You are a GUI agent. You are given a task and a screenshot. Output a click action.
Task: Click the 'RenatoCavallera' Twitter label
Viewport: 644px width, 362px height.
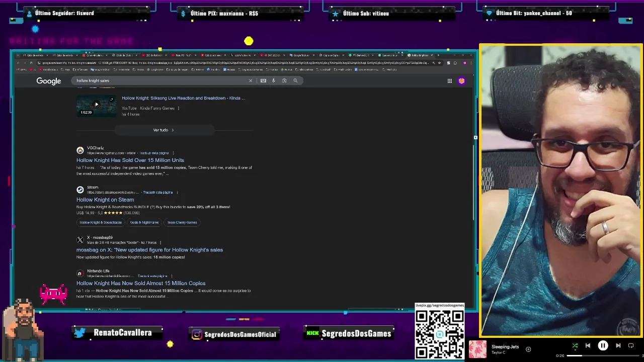click(x=122, y=333)
